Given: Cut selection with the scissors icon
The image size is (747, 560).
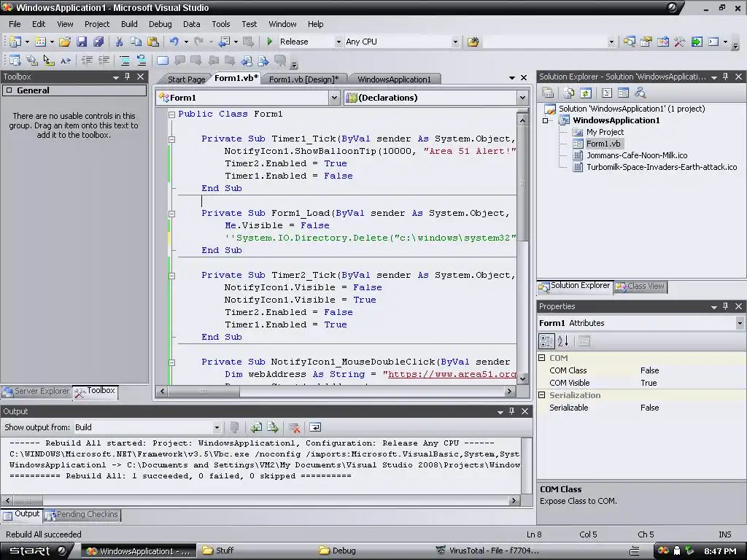Looking at the screenshot, I should 119,42.
